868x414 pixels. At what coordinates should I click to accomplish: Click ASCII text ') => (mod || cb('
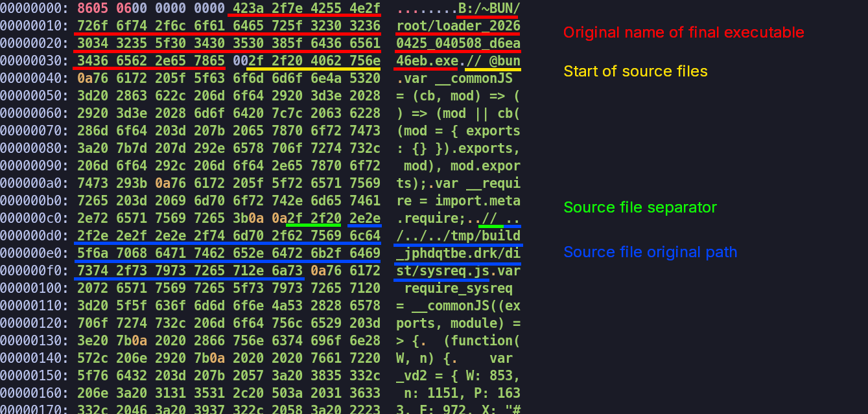click(x=458, y=113)
